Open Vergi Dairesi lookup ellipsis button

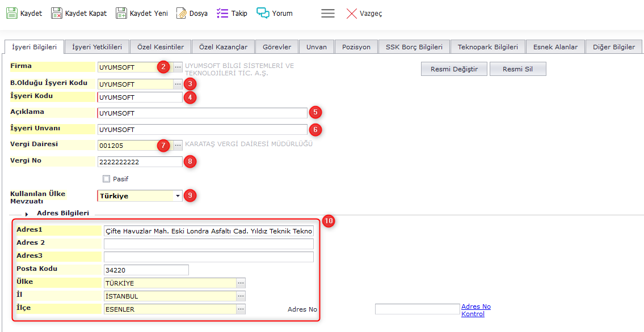click(x=178, y=146)
